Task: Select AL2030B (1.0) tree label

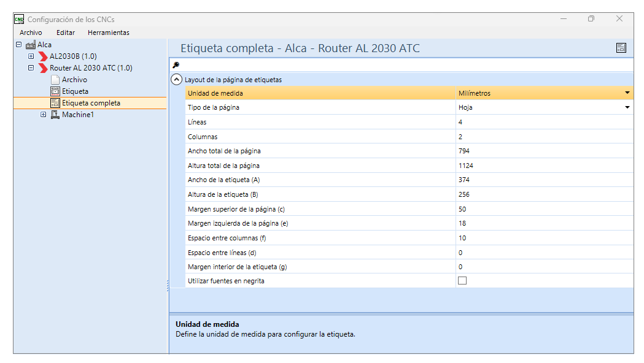Action: tap(73, 56)
